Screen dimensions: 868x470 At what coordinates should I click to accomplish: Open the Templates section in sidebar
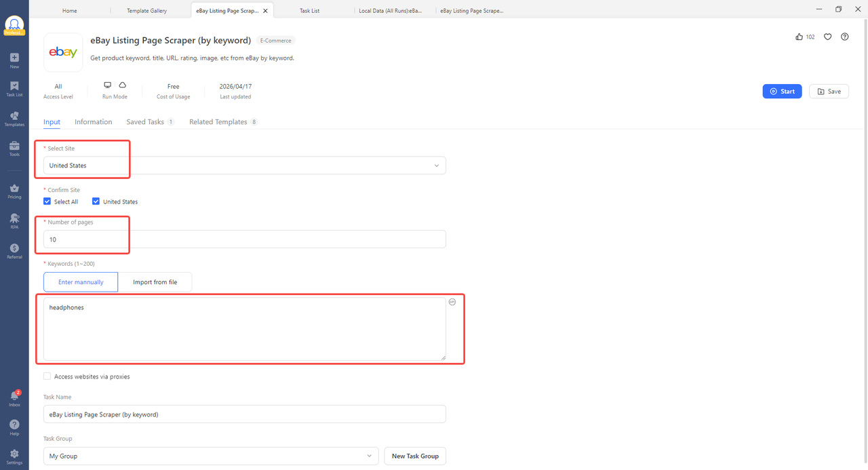coord(14,119)
